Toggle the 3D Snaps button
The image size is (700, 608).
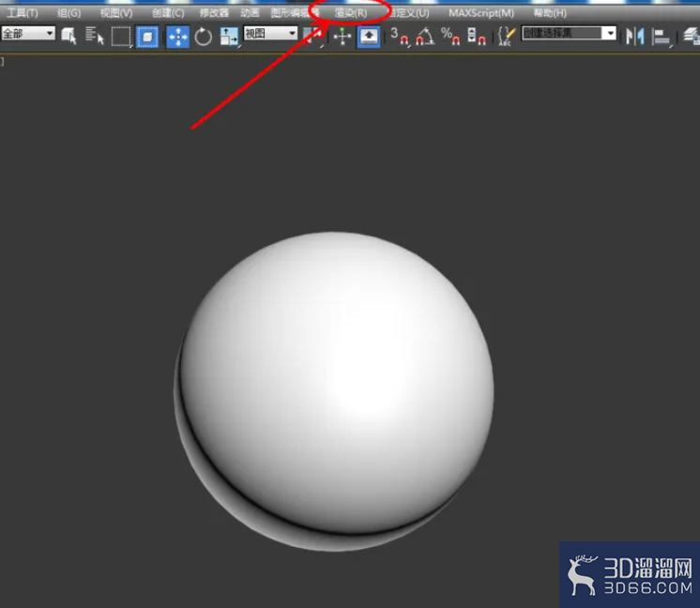click(x=400, y=37)
